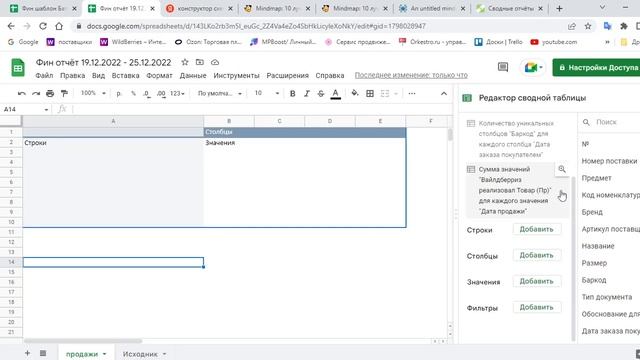
Task: Add a field to Столбцы
Action: (x=536, y=256)
